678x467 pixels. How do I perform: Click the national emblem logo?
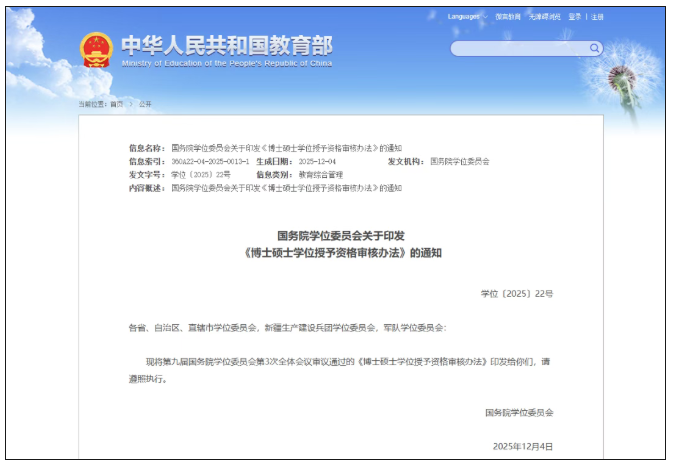pos(97,48)
